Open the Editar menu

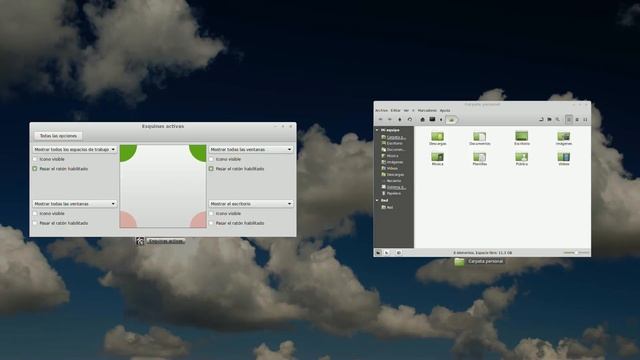[396, 110]
